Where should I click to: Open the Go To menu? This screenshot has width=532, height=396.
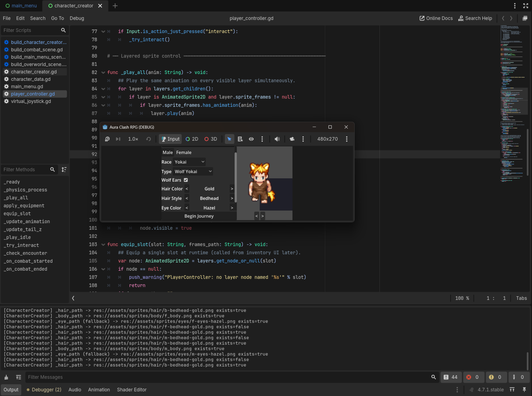(57, 18)
